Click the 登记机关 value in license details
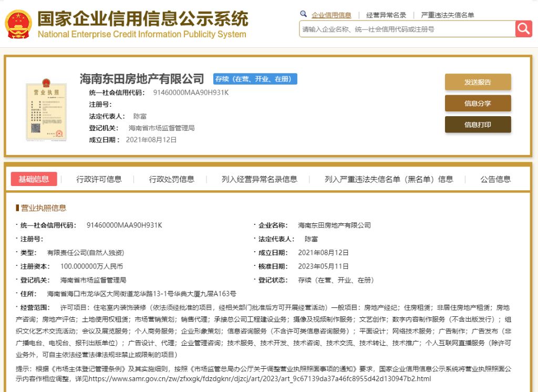Screen dimensions: 538x392 pos(94,280)
